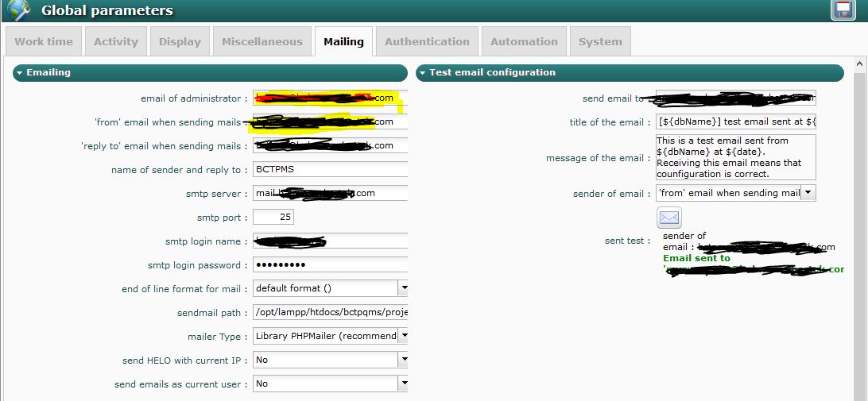
Task: Open the Display tab
Action: click(x=180, y=41)
